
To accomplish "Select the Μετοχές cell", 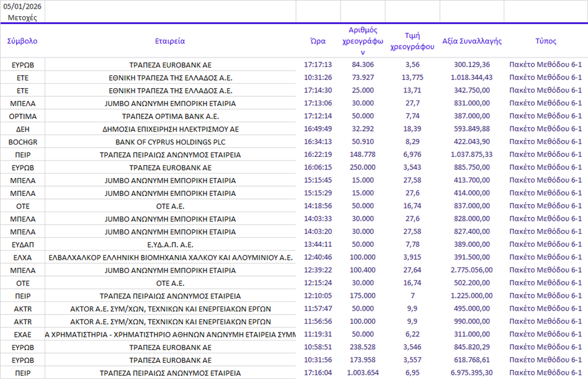I will click(x=22, y=17).
